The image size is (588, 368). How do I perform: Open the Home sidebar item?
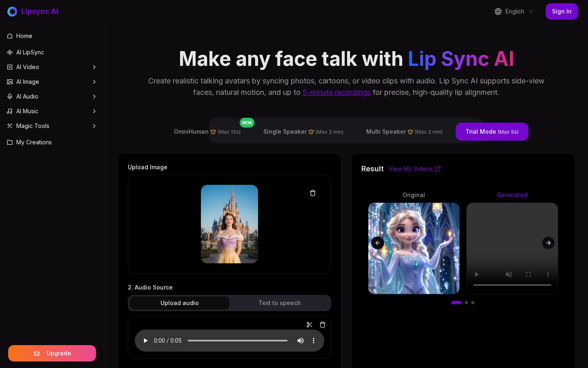[x=52, y=36]
